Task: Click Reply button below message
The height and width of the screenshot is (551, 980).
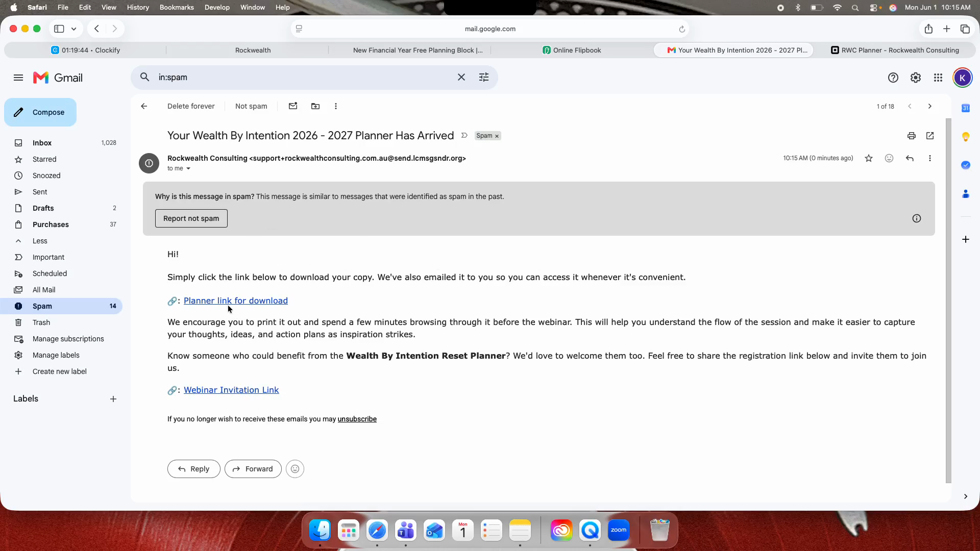Action: pyautogui.click(x=194, y=469)
